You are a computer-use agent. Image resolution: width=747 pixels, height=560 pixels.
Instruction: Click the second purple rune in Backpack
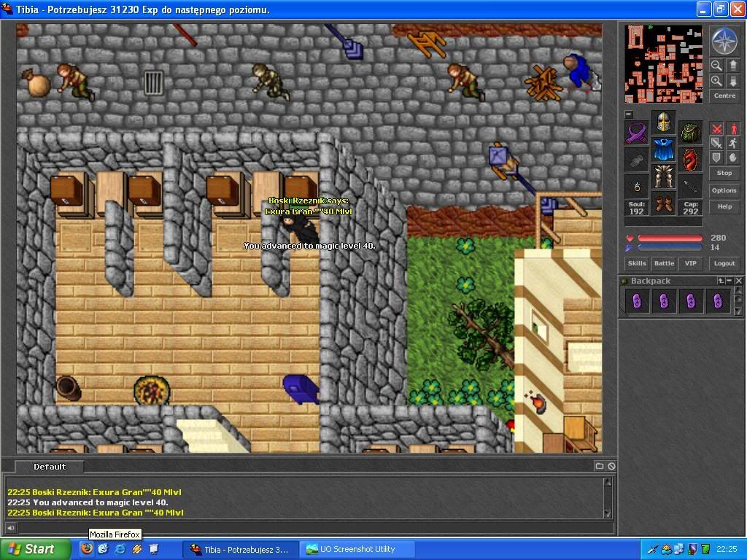[x=664, y=301]
